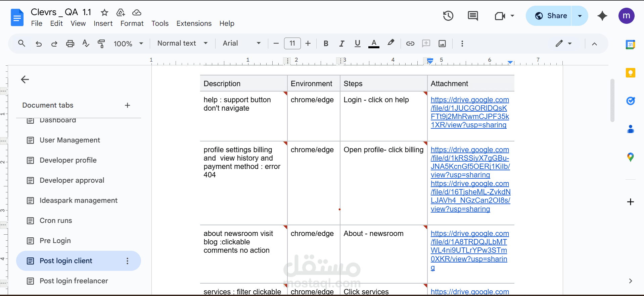644x296 pixels.
Task: Switch to the User Management tab
Action: (79, 140)
